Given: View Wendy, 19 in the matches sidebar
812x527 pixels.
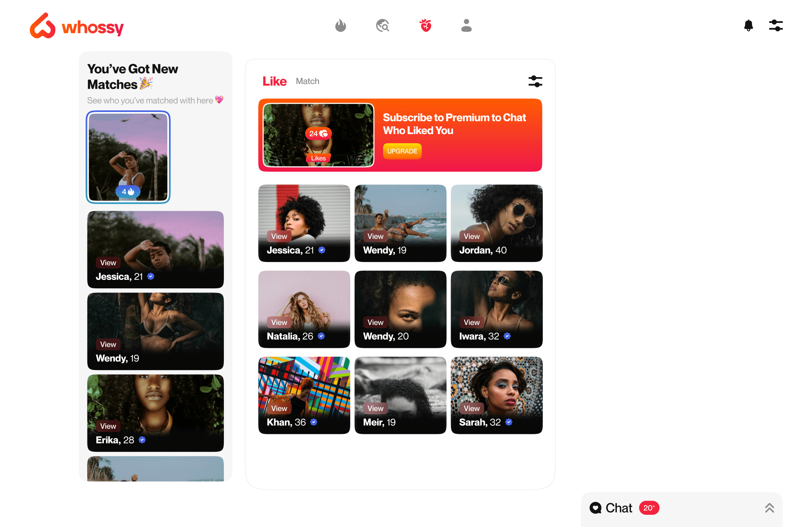Looking at the screenshot, I should point(108,344).
